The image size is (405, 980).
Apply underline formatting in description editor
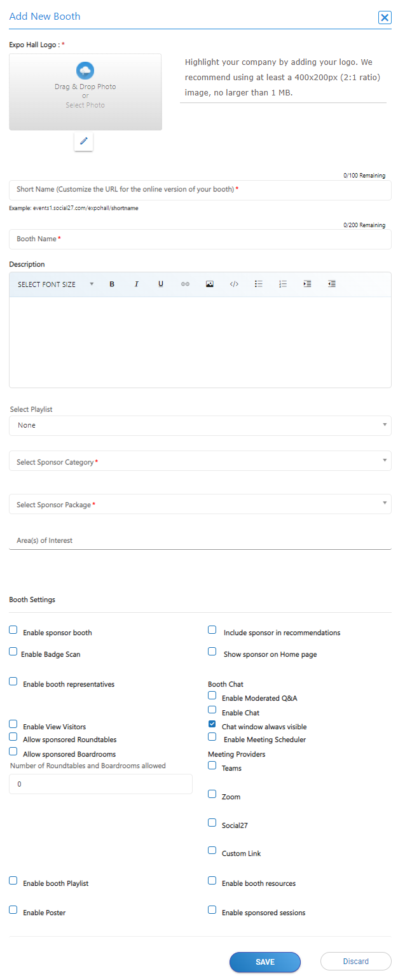pos(161,284)
